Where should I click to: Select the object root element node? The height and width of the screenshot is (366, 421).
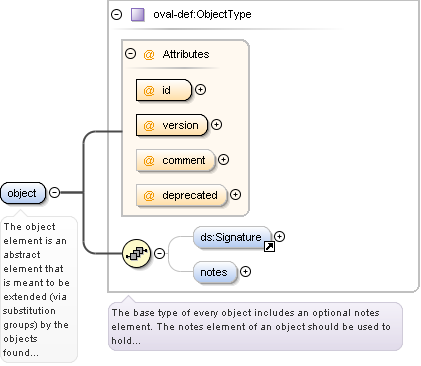[23, 193]
